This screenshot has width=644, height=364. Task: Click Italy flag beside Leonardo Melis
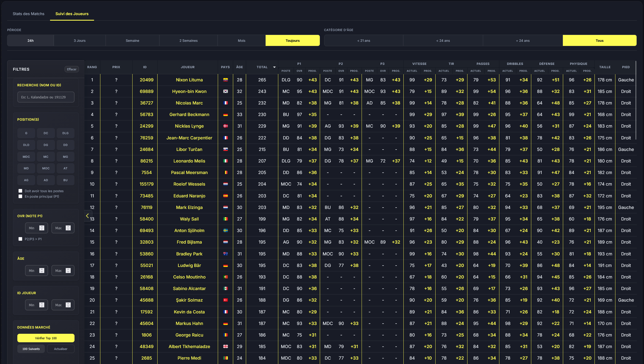(225, 161)
